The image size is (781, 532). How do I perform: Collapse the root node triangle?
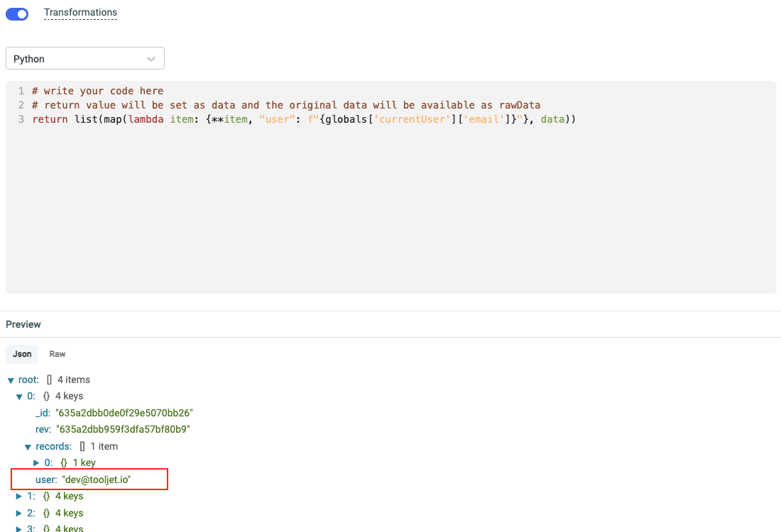11,380
